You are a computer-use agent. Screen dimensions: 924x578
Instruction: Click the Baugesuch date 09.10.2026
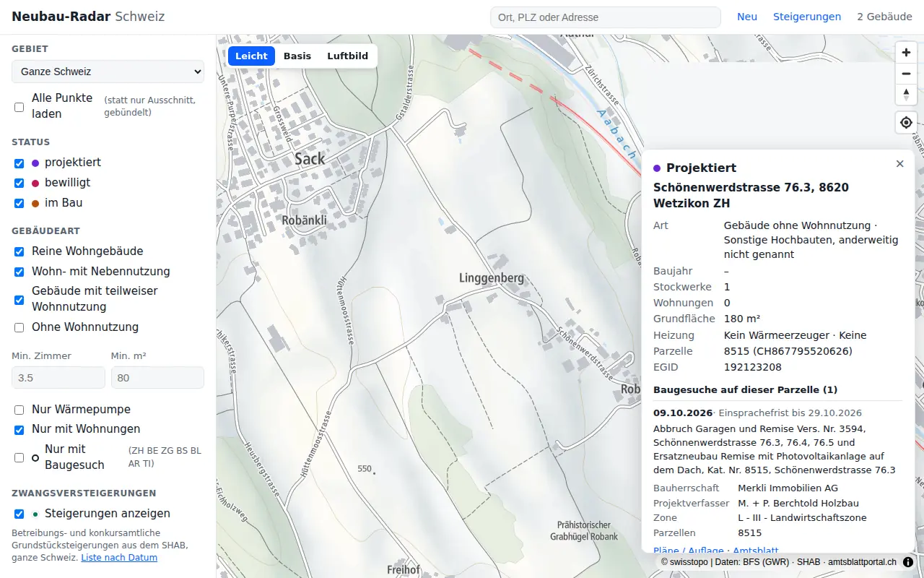[x=682, y=413]
